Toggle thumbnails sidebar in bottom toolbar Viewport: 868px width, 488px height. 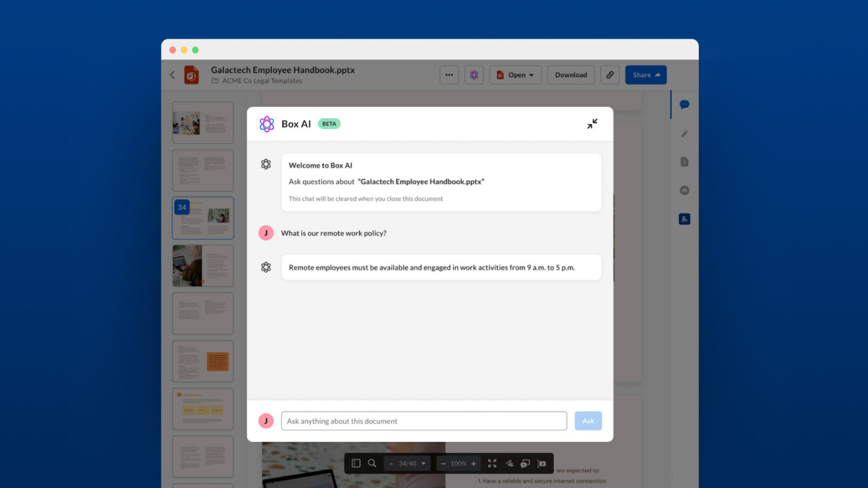[356, 463]
